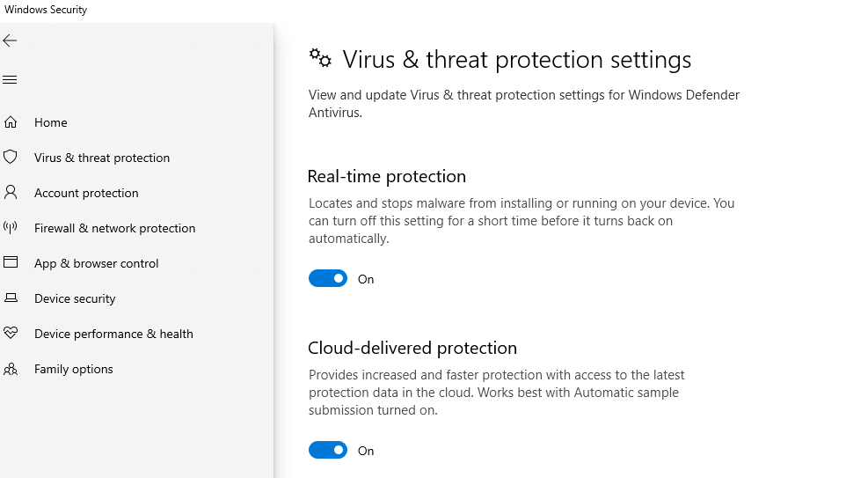Click the gears icon beside the page title

pos(320,59)
